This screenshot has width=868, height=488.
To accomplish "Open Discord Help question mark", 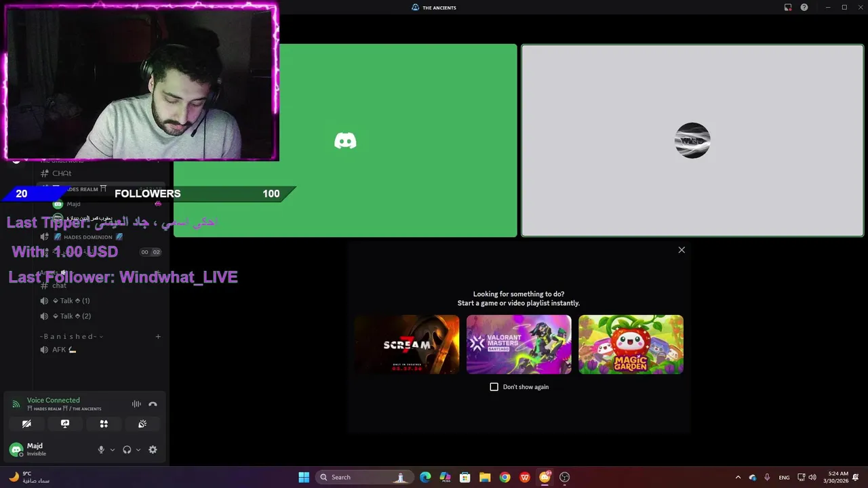I will pos(804,7).
